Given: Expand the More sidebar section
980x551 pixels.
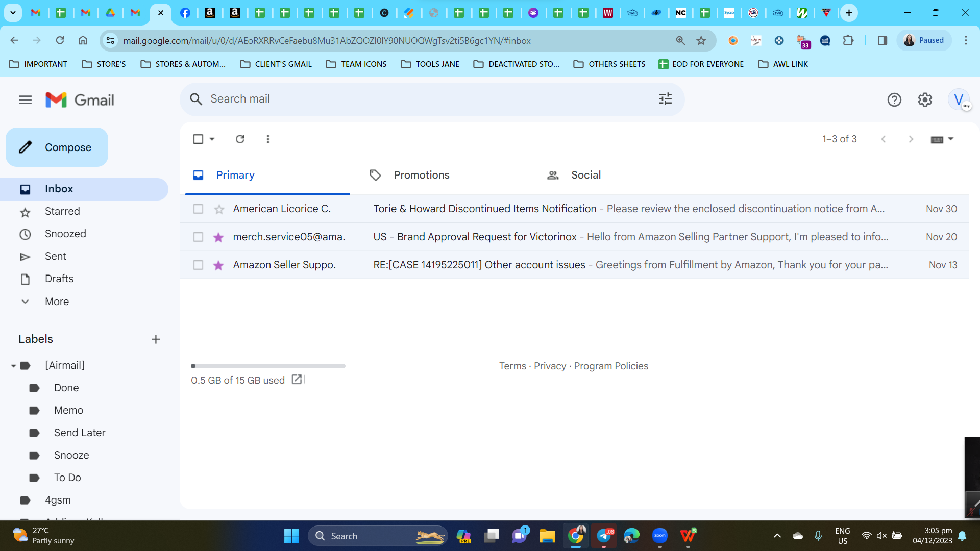Looking at the screenshot, I should pos(57,302).
